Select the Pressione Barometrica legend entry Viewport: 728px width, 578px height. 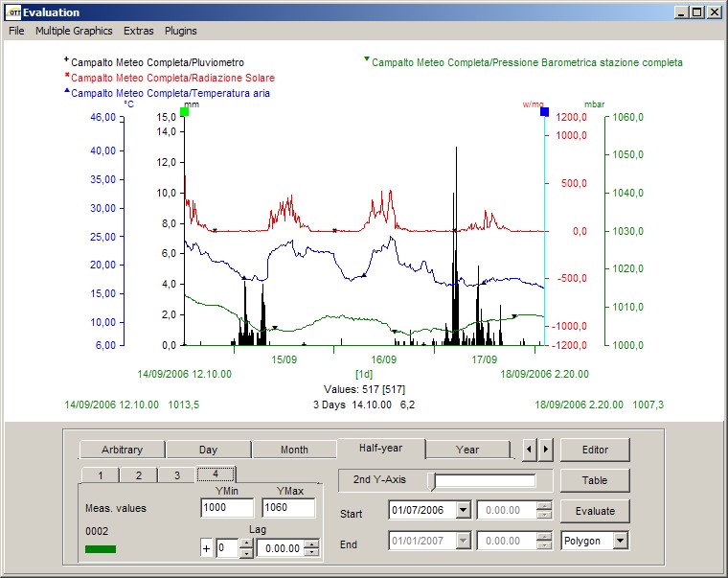pyautogui.click(x=523, y=62)
